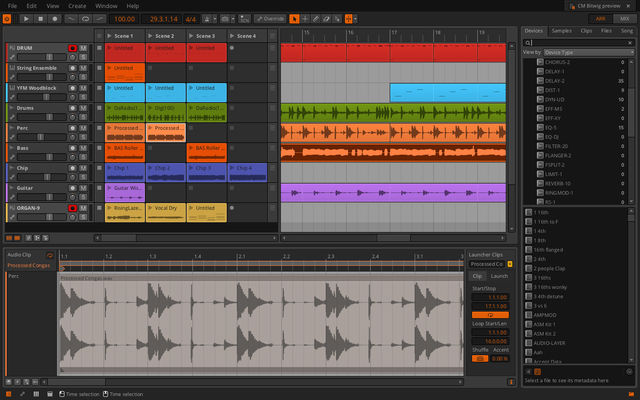Image resolution: width=640 pixels, height=400 pixels.
Task: Switch to the Files browser tab
Action: [x=606, y=31]
